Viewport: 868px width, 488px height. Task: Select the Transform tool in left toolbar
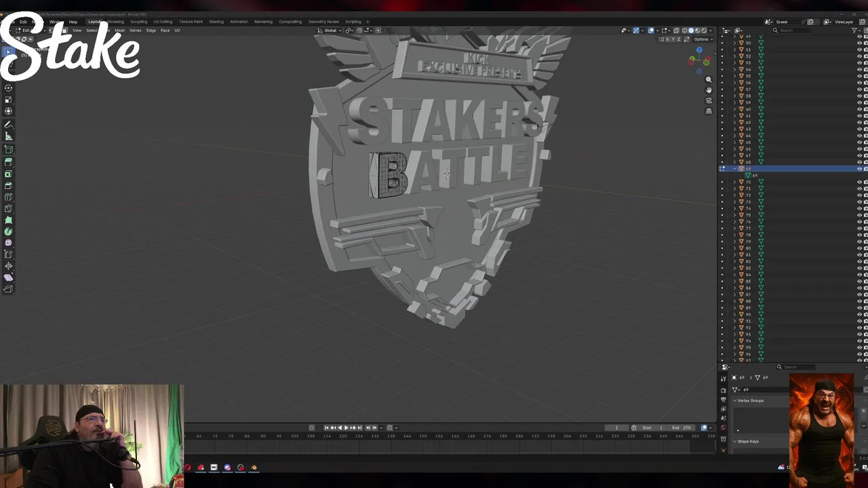point(8,111)
